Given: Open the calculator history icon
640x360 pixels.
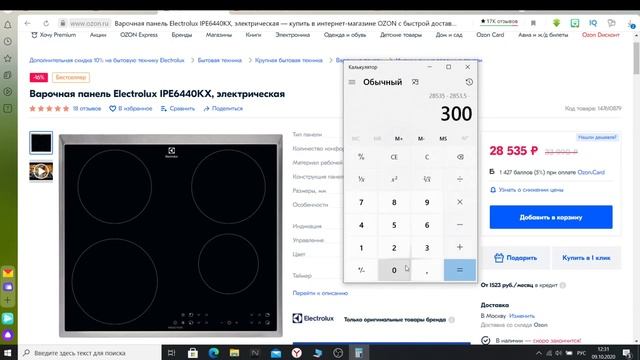Looking at the screenshot, I should tap(469, 82).
